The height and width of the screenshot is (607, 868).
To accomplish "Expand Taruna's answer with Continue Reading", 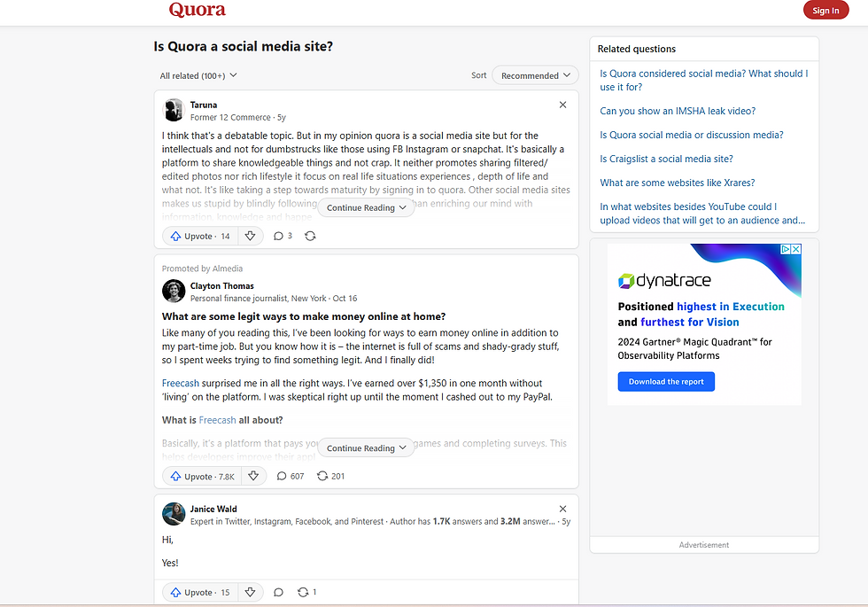I will [x=366, y=207].
